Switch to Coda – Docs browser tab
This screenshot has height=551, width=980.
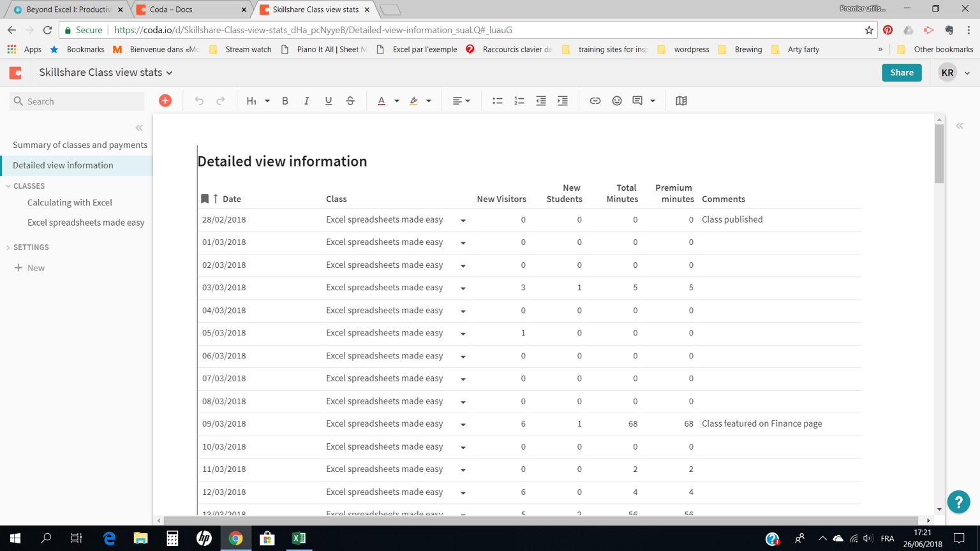tap(191, 10)
